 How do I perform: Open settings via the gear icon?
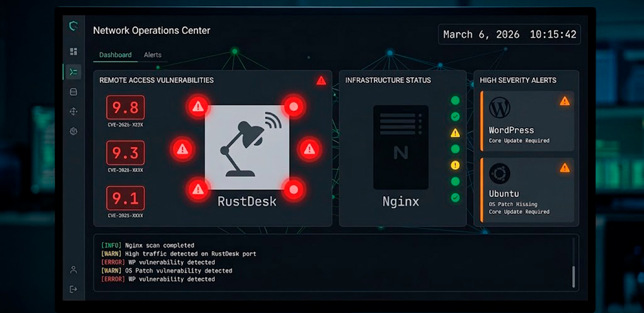coord(73,131)
